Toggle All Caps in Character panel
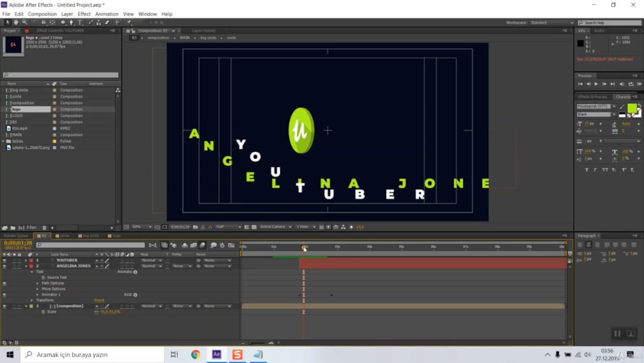This screenshot has width=644, height=363. click(x=605, y=170)
